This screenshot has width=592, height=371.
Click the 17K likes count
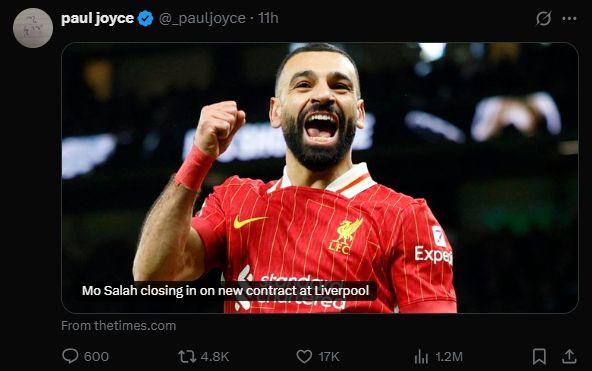(x=329, y=356)
